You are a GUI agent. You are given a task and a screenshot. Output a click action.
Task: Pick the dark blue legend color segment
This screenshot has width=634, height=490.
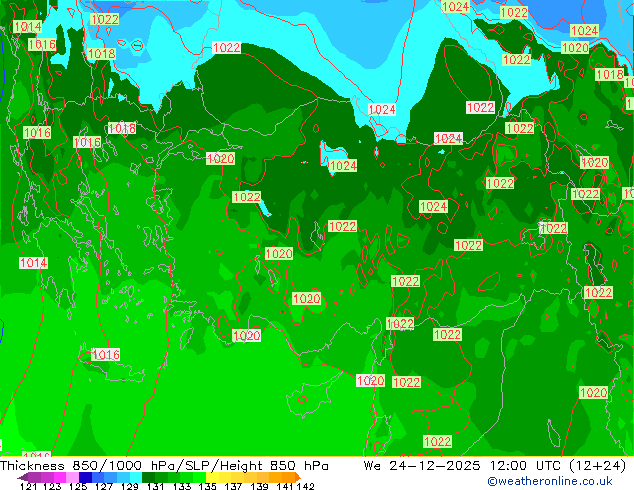point(86,477)
